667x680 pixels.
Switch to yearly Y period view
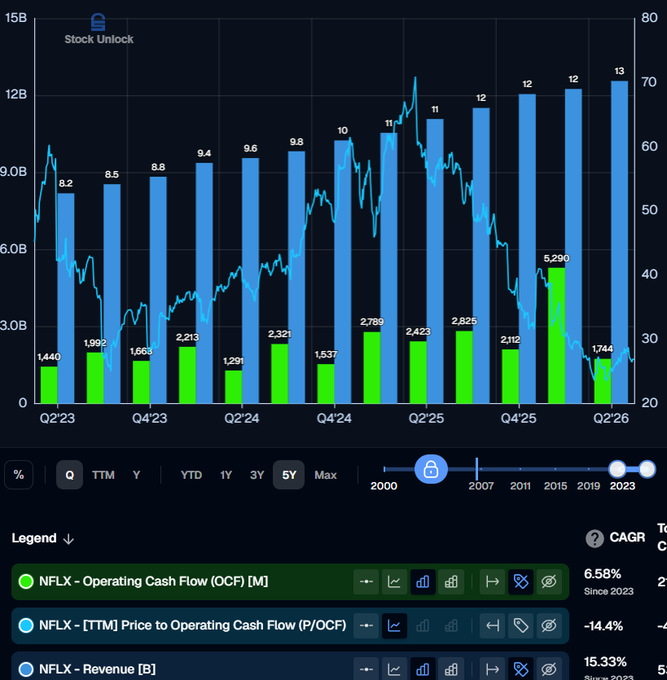click(136, 475)
